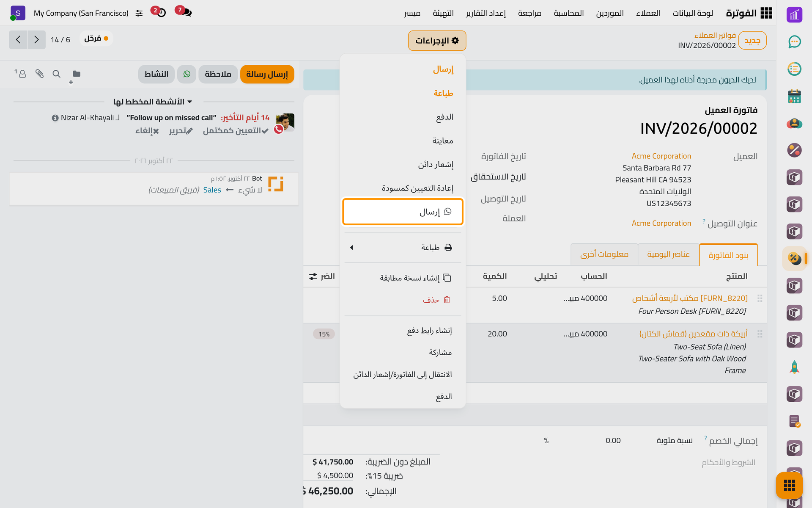This screenshot has width=812, height=508.
Task: Click the 15% tax tag
Action: pos(324,334)
